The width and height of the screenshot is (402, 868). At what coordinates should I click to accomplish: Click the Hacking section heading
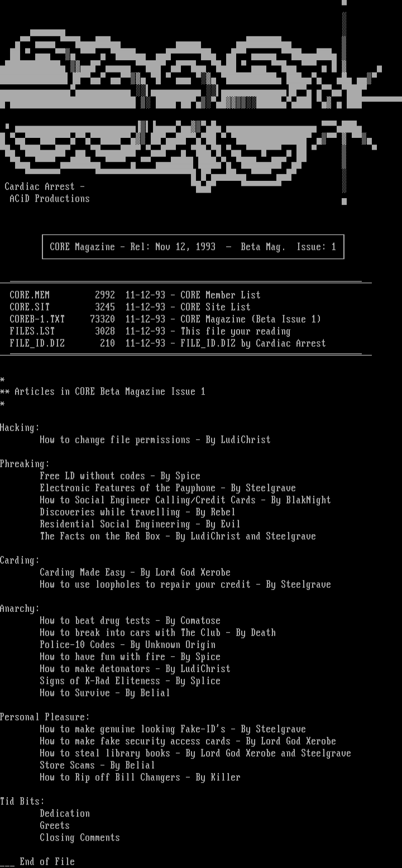(x=20, y=428)
